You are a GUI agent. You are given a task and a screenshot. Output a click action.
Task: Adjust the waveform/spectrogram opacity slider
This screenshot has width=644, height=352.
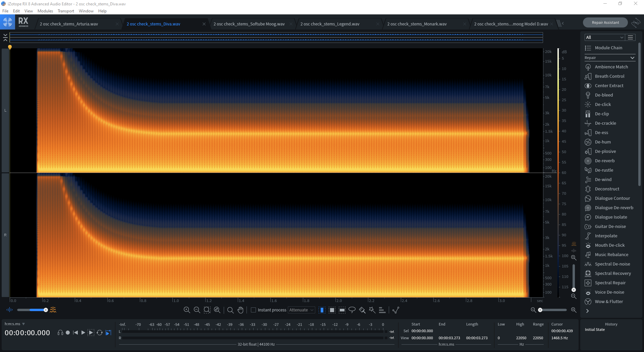pyautogui.click(x=46, y=310)
